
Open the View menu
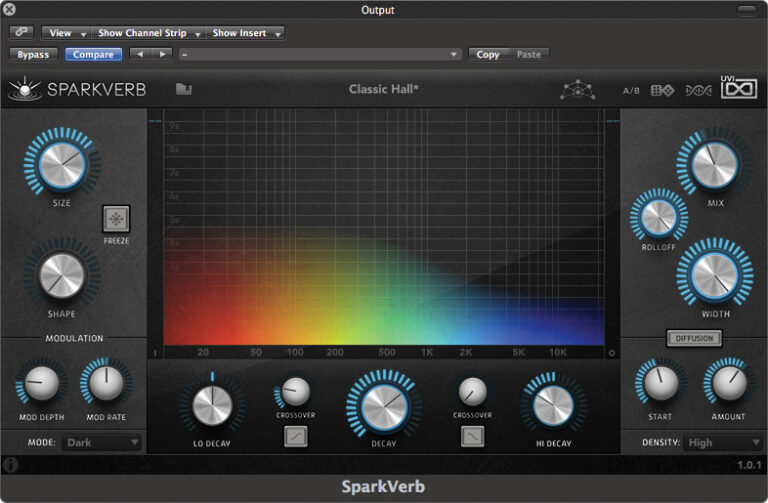(x=66, y=33)
